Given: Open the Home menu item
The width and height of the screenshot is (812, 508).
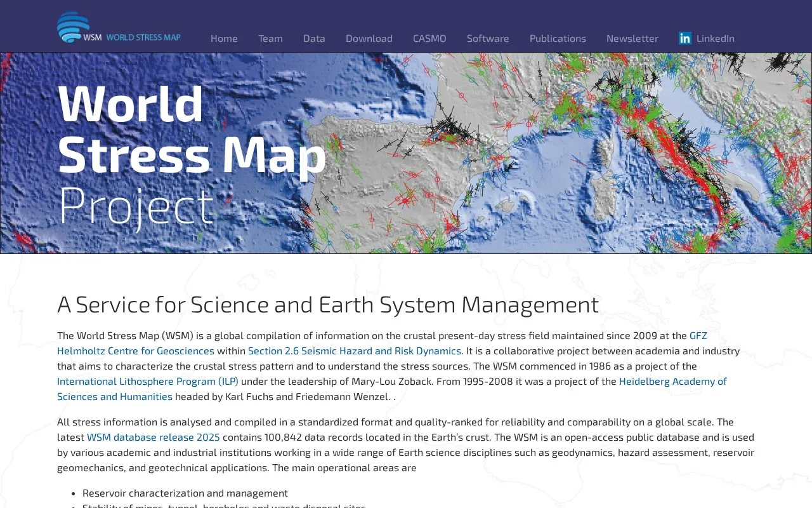Looking at the screenshot, I should coord(224,38).
